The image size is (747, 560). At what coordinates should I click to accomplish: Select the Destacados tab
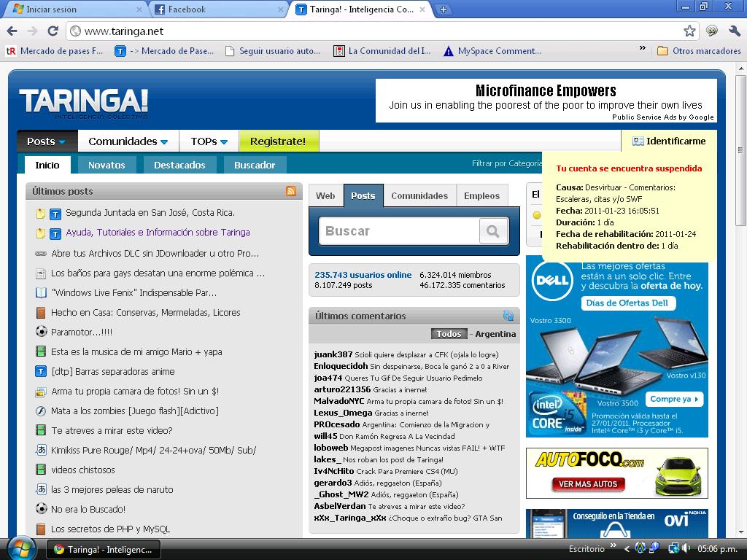click(179, 166)
